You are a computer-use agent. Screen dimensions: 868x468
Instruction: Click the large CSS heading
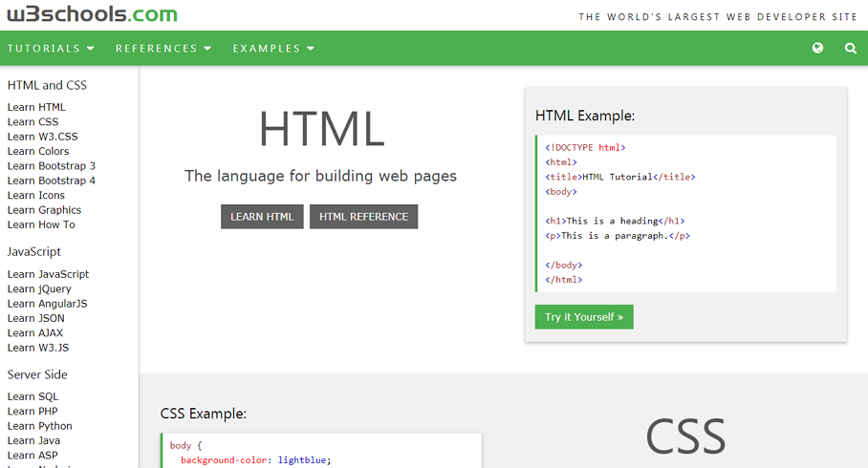[x=685, y=437]
